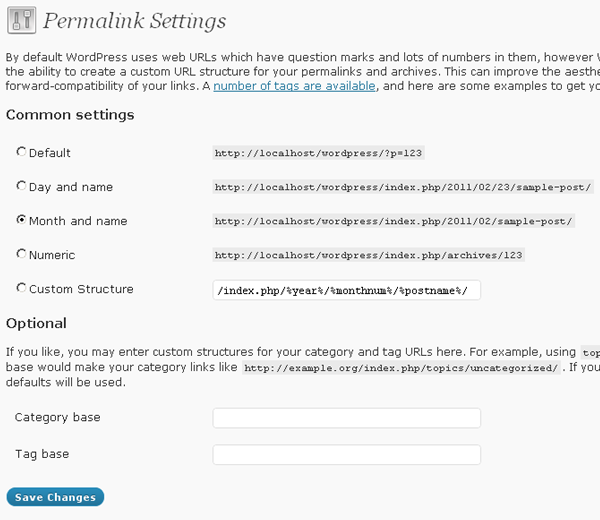The height and width of the screenshot is (520, 600).
Task: Click the example.org topics sample URL
Action: point(401,368)
